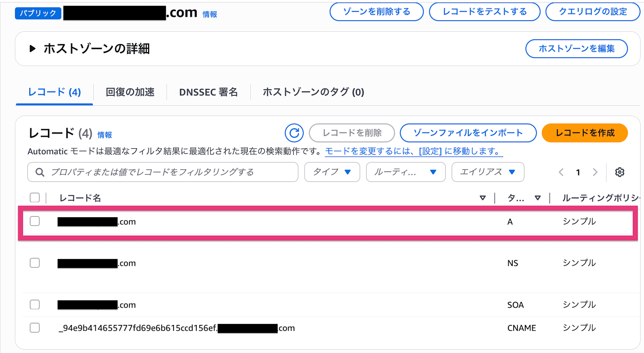The height and width of the screenshot is (353, 644).
Task: Click the refresh records icon
Action: (294, 133)
